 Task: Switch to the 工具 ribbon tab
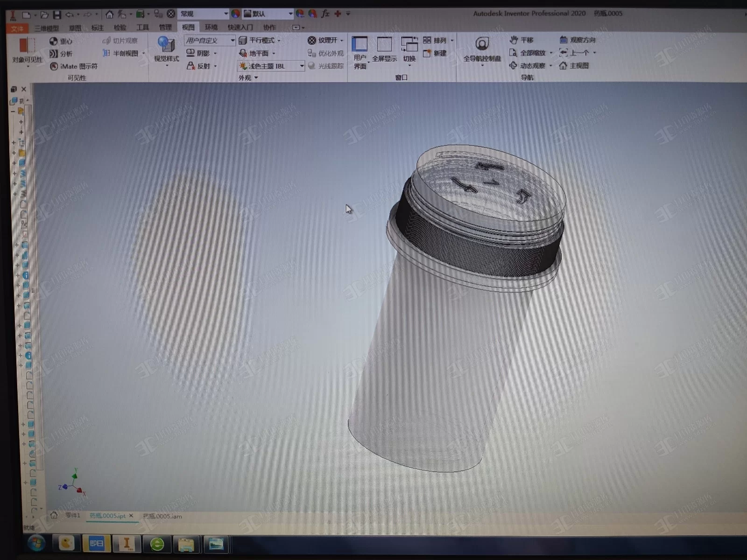pos(142,28)
